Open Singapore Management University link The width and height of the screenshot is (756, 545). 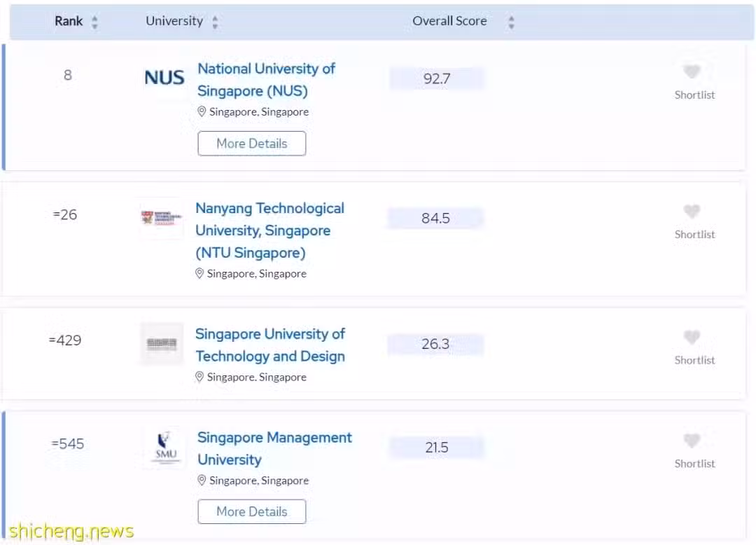click(x=274, y=448)
